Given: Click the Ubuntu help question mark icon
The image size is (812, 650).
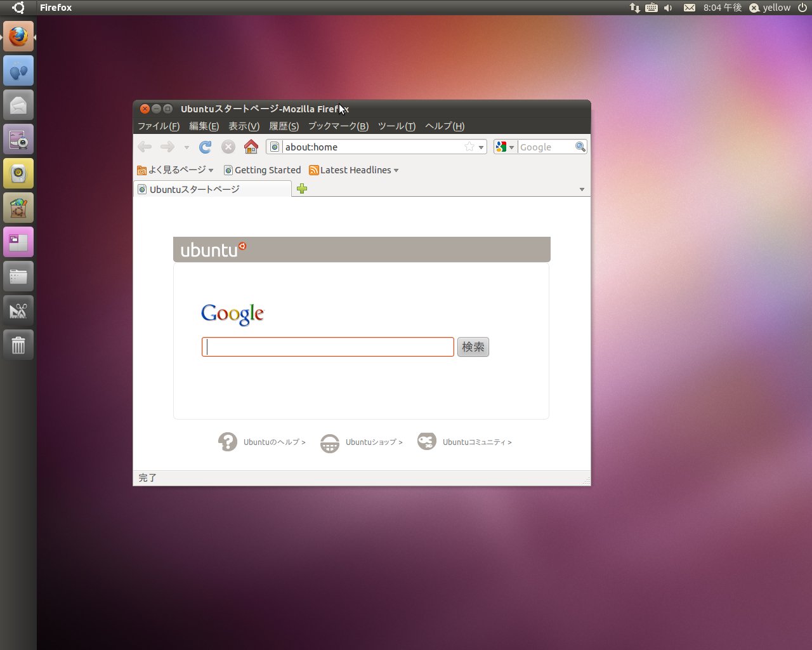Looking at the screenshot, I should pos(228,442).
